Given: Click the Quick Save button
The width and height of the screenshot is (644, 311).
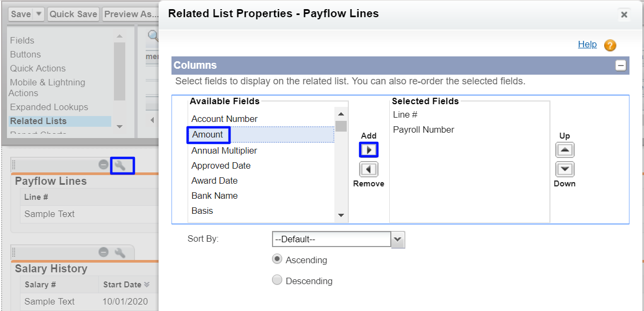Looking at the screenshot, I should (74, 15).
